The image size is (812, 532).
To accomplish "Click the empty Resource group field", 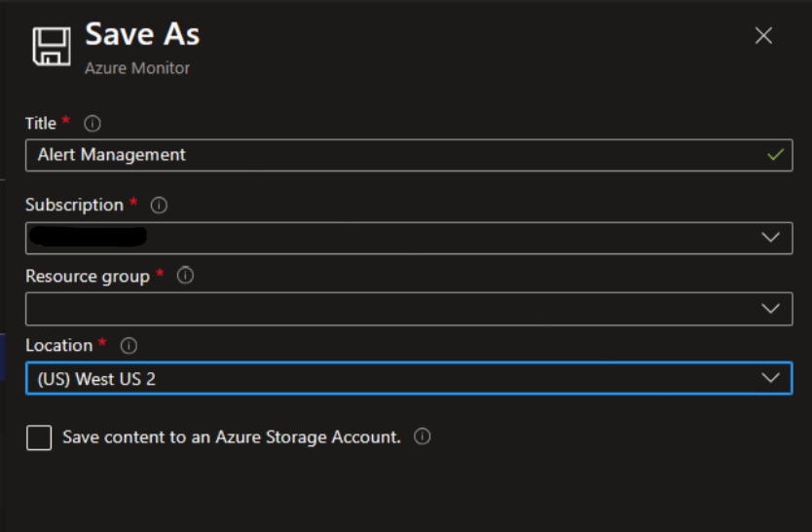I will point(389,309).
